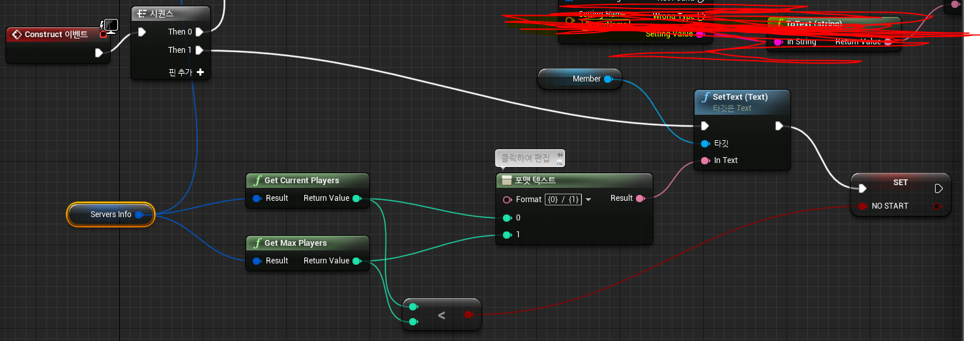This screenshot has width=980, height=341.
Task: Select the less-than comparison node
Action: 442,314
